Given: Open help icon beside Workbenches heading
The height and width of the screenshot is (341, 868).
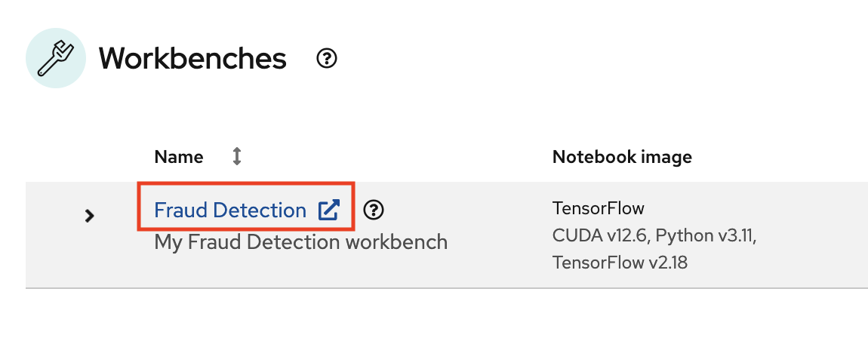Looking at the screenshot, I should (x=327, y=58).
